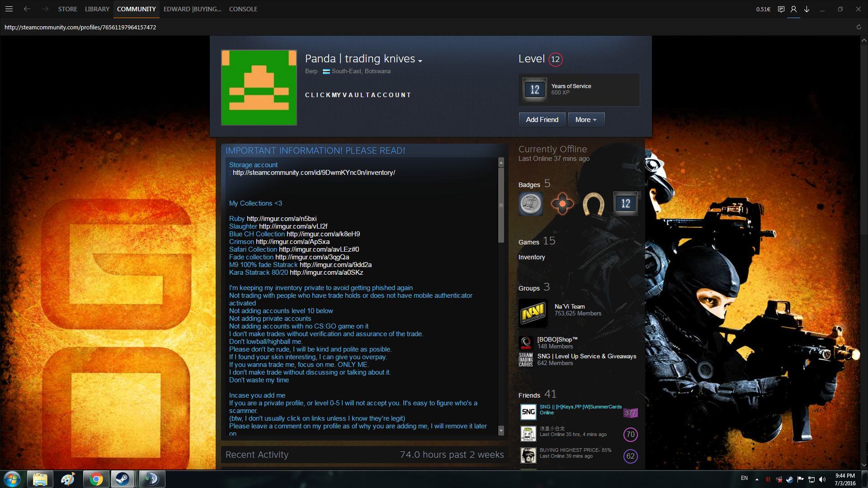Open the downloads arrow icon
The image size is (868, 488).
807,9
